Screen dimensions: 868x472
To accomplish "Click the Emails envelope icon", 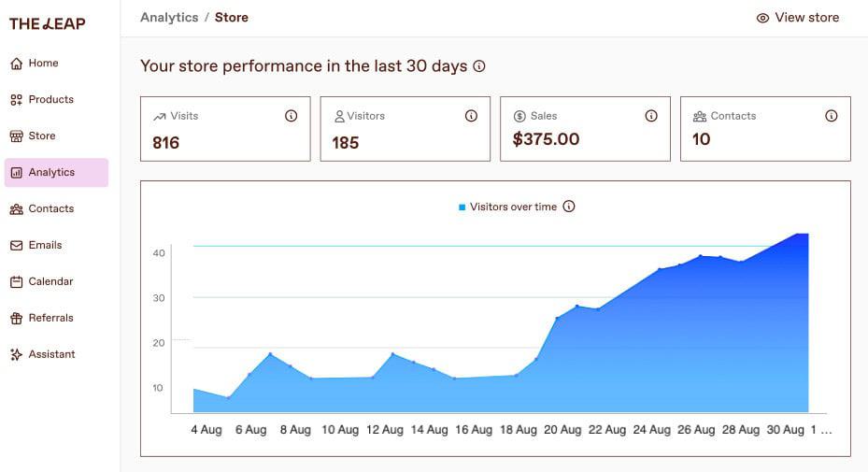I will tap(16, 246).
